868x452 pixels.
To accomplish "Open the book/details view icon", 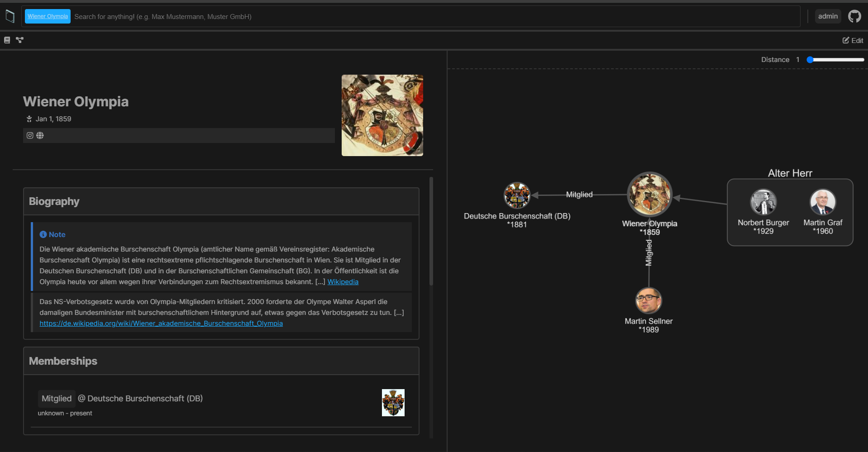I will point(7,40).
